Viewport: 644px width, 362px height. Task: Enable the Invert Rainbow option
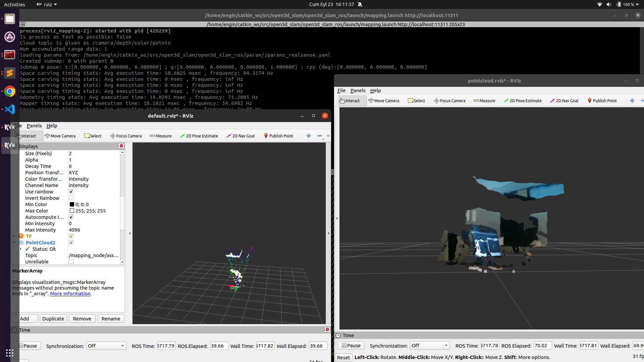(x=71, y=198)
